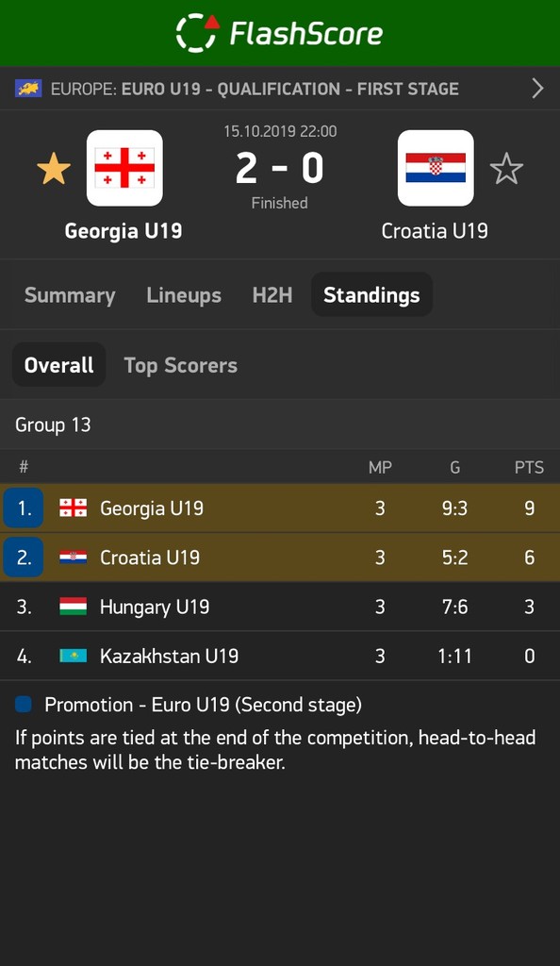Screen dimensions: 560x966
Task: Expand the Euro U19 Qualification league chevron
Action: [x=538, y=89]
